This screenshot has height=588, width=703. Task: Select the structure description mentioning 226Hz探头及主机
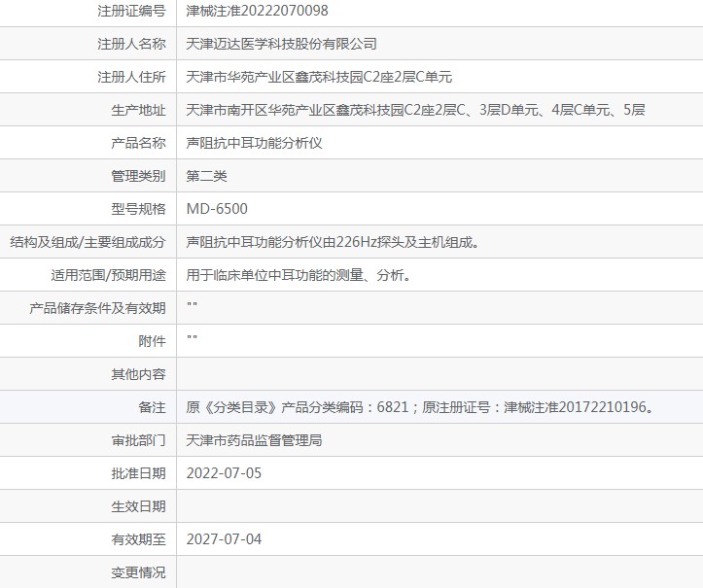tap(334, 242)
